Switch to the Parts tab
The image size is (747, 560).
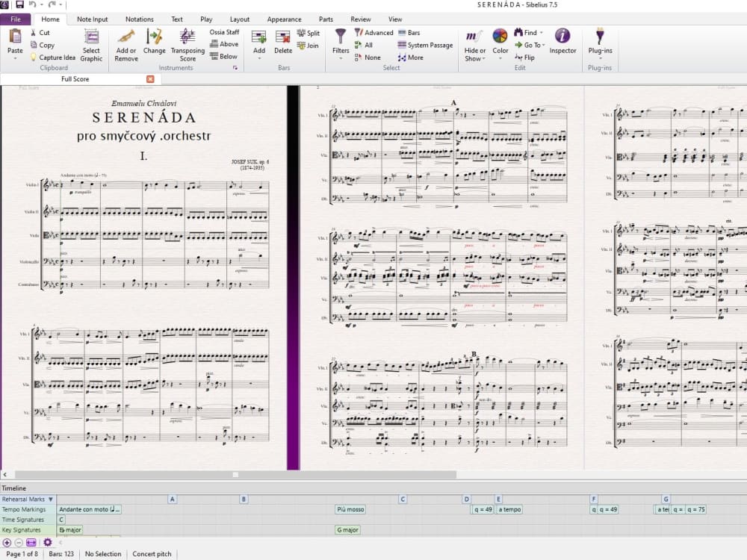point(326,19)
